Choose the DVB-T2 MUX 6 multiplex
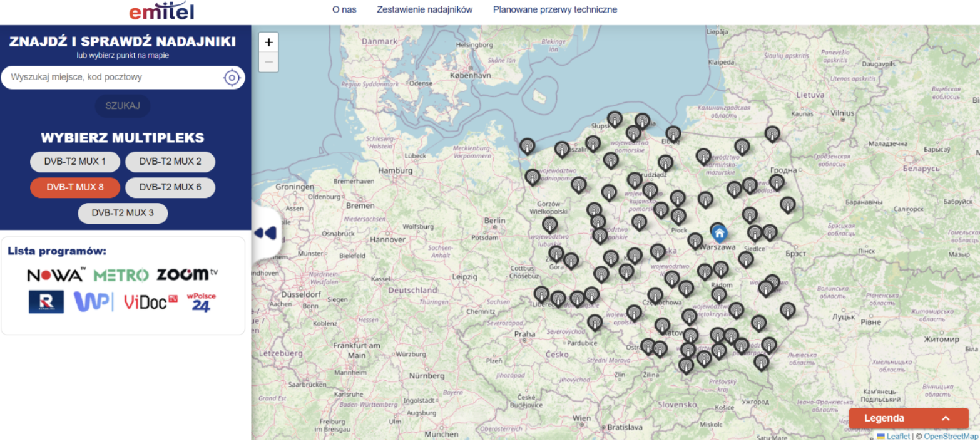 click(x=170, y=187)
